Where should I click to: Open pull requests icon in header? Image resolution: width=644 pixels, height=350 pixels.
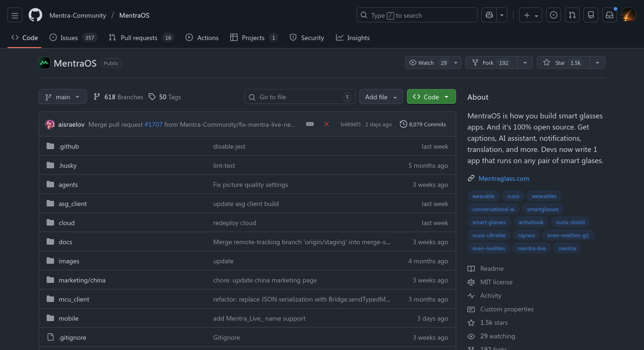click(572, 15)
